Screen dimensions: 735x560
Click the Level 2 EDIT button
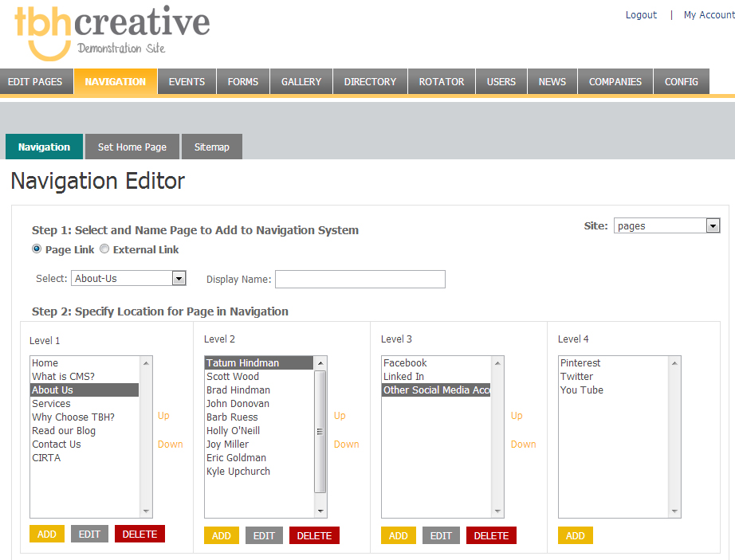264,536
